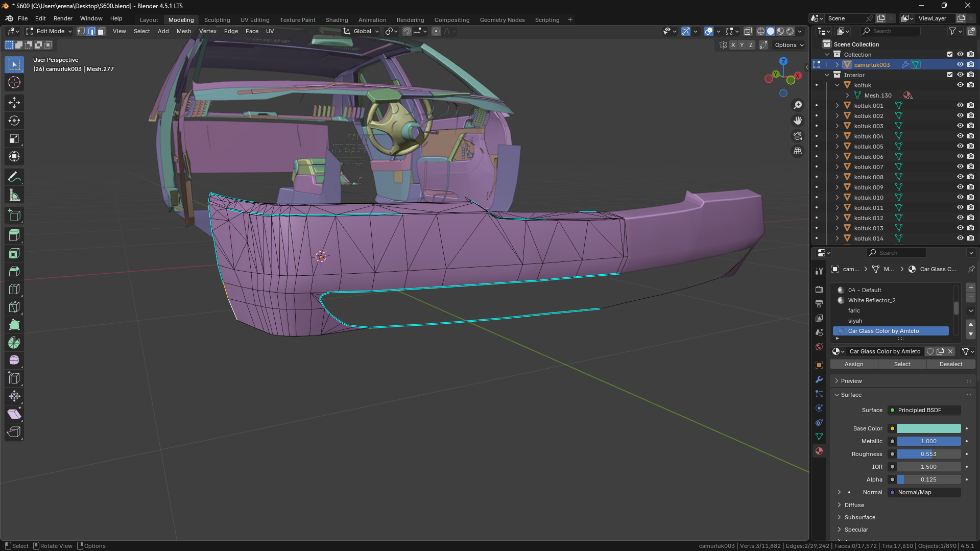
Task: Click the Assign material button
Action: tap(853, 364)
